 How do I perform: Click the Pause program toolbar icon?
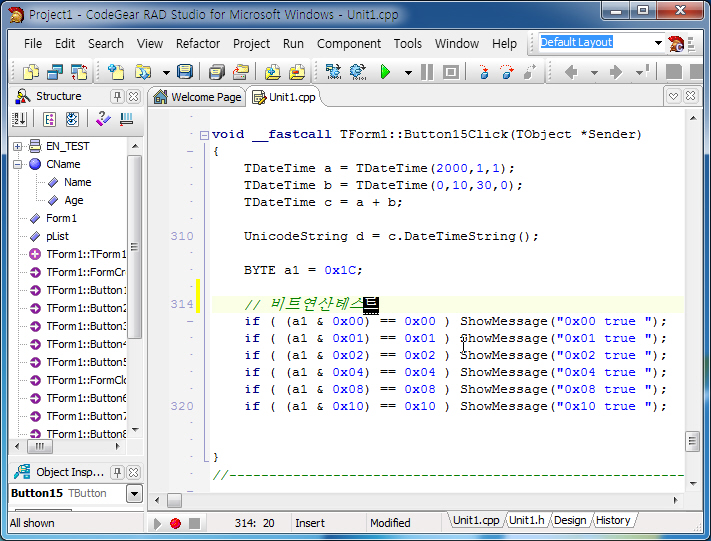pos(427,72)
